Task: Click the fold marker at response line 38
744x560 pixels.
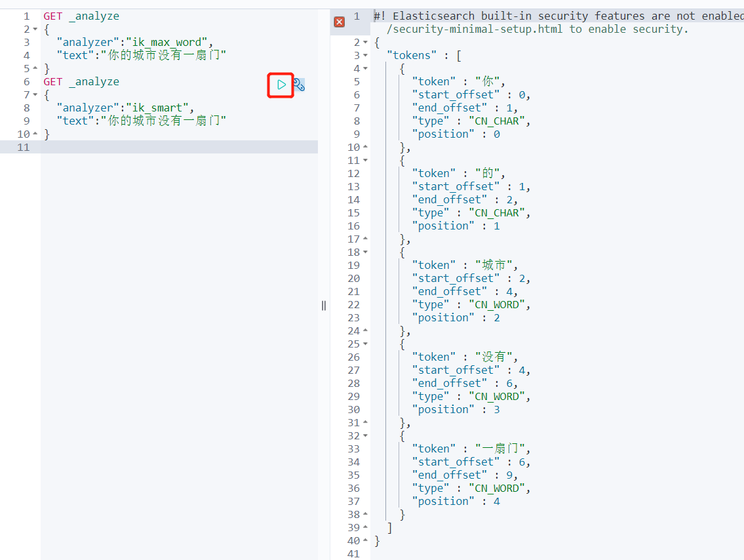Action: (x=364, y=513)
